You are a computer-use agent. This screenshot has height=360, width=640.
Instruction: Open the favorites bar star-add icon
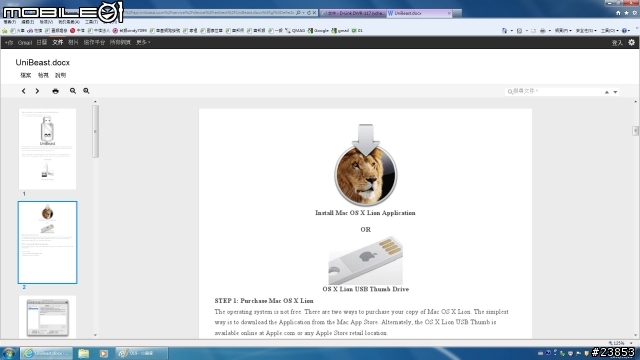[5, 31]
